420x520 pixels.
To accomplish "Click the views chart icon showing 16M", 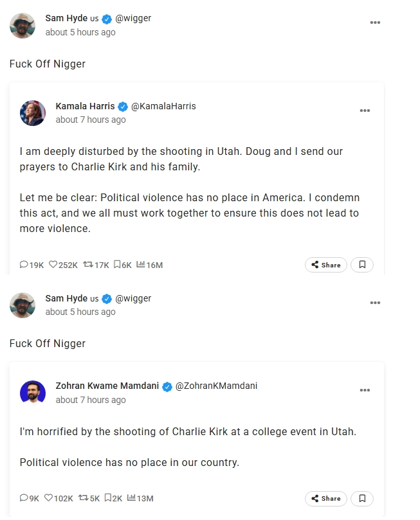I will click(x=141, y=264).
